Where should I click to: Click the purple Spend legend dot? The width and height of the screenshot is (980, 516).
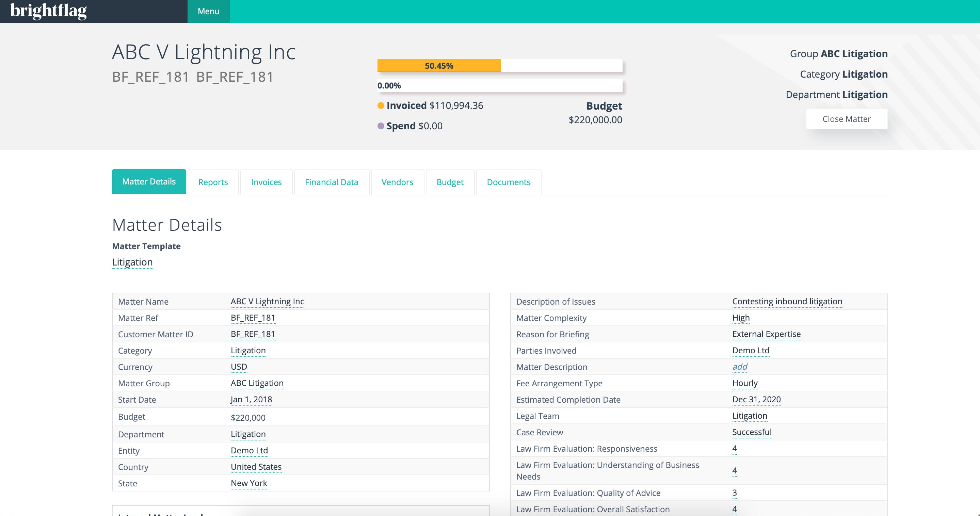381,126
